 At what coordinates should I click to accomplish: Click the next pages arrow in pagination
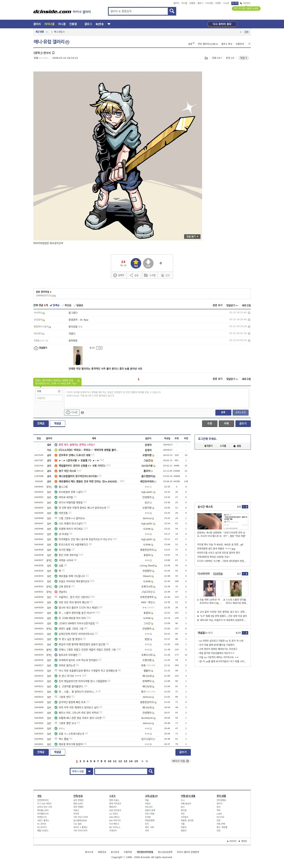tap(143, 761)
